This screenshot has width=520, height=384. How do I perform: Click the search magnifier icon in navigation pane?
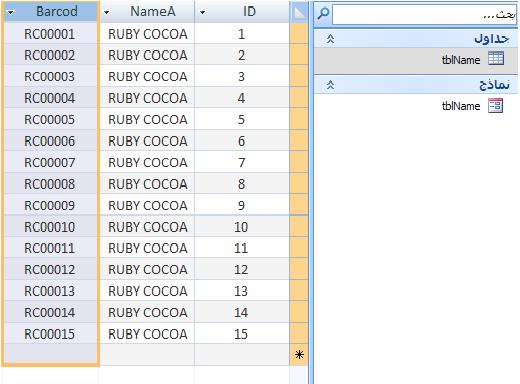tap(323, 14)
